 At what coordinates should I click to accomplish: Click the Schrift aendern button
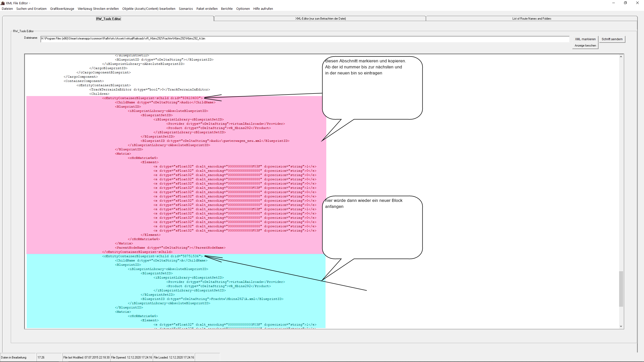pos(612,39)
